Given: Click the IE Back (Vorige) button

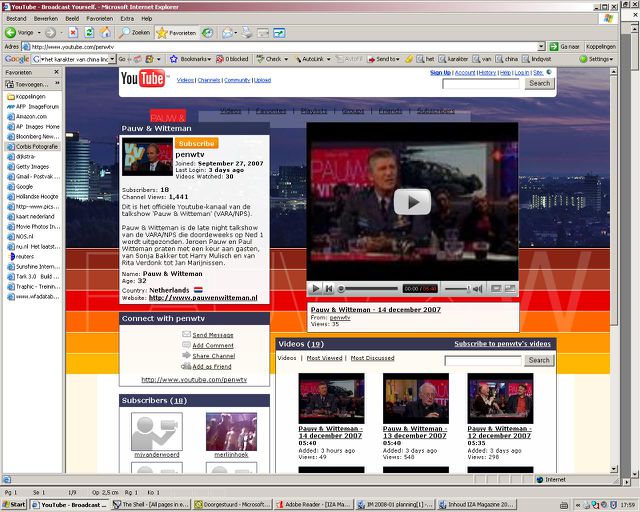Looking at the screenshot, I should pyautogui.click(x=20, y=33).
